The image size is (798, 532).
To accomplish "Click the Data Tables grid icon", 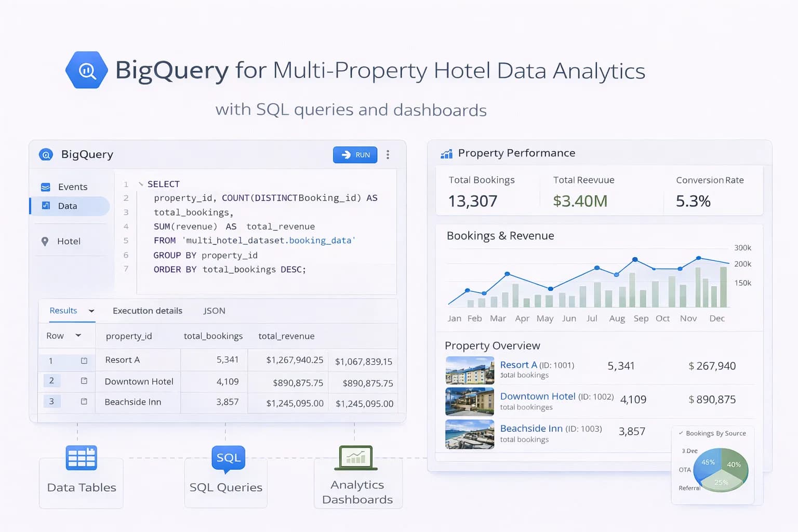I will pyautogui.click(x=81, y=458).
